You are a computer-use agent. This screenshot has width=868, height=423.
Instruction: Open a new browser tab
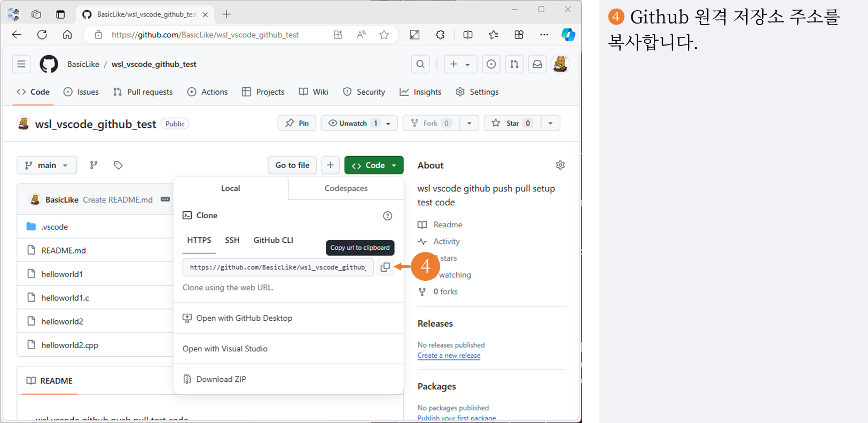[x=226, y=14]
